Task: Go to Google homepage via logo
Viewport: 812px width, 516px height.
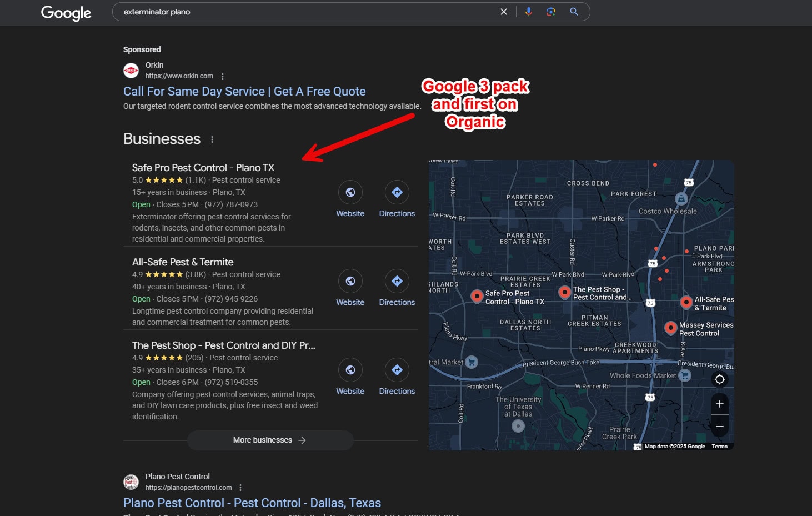Action: 66,13
